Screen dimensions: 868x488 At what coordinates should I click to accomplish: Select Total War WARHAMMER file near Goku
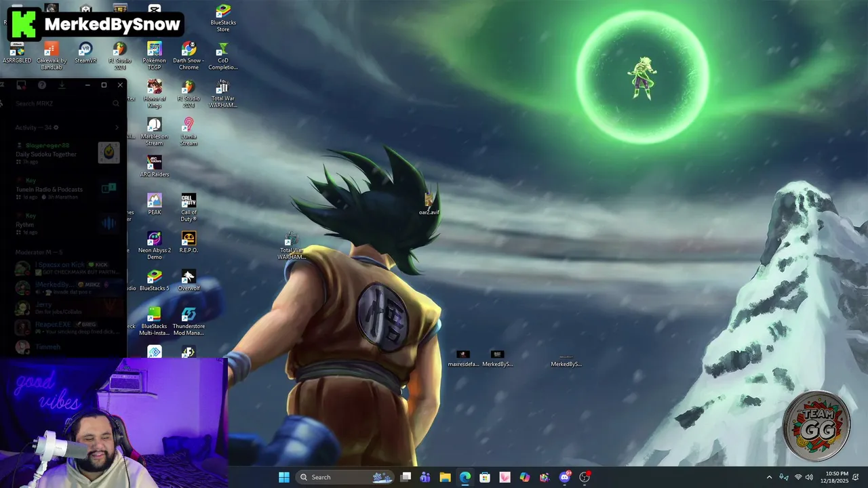coord(292,247)
